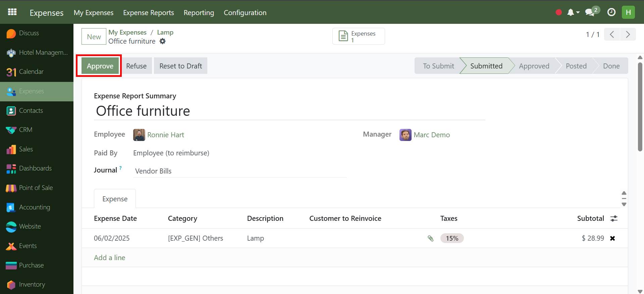Open the gear actions menu

click(163, 41)
